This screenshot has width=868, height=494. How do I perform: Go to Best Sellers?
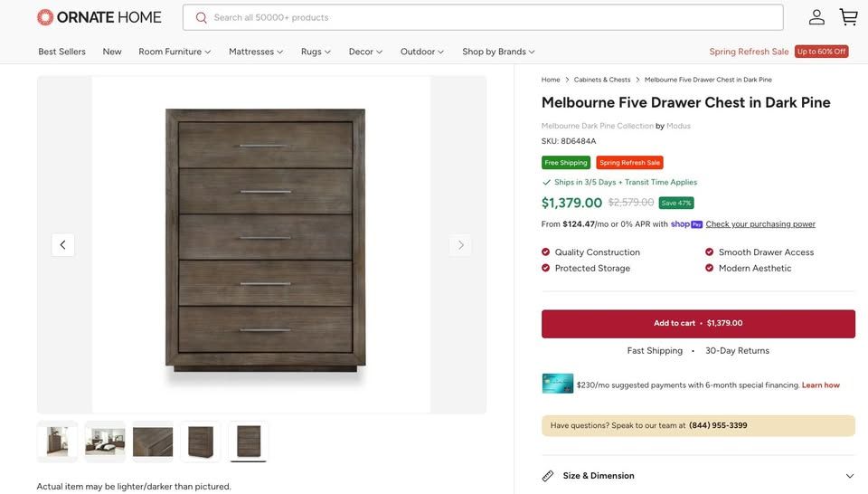pos(61,52)
